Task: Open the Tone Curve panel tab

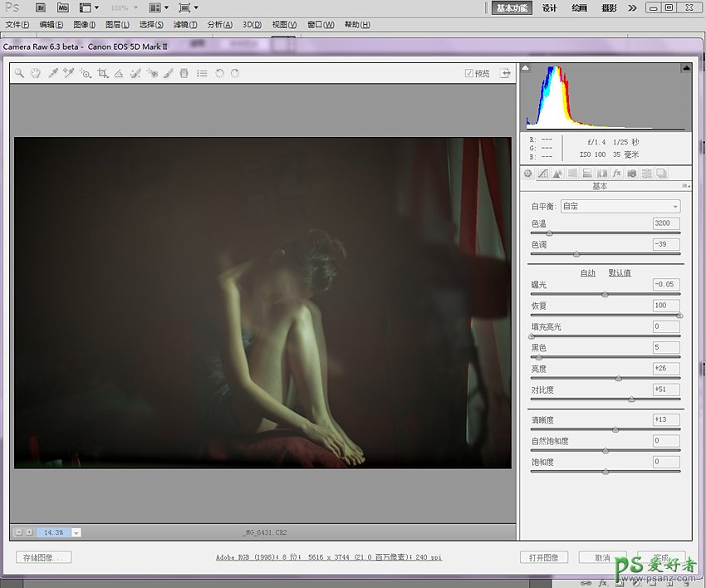Action: (x=542, y=174)
